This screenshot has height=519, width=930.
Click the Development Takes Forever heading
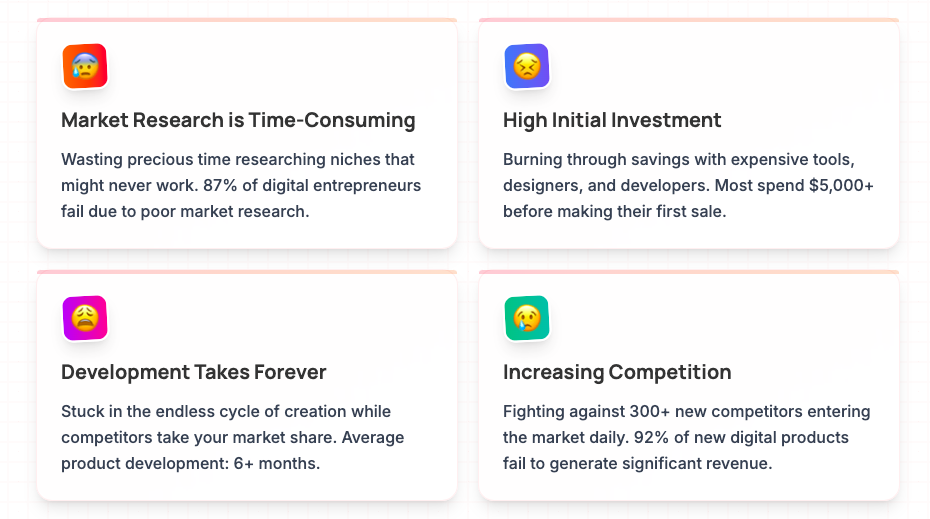pyautogui.click(x=193, y=372)
